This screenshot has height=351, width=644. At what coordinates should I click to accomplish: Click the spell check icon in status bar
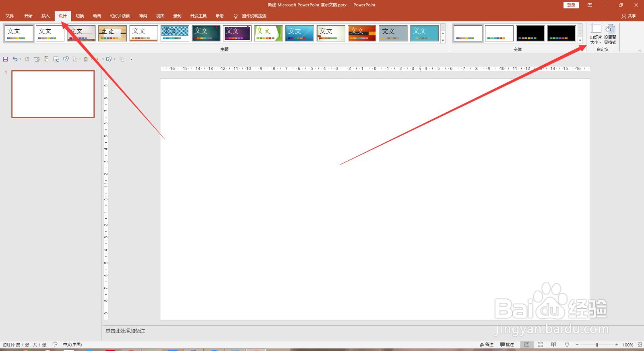pos(55,345)
